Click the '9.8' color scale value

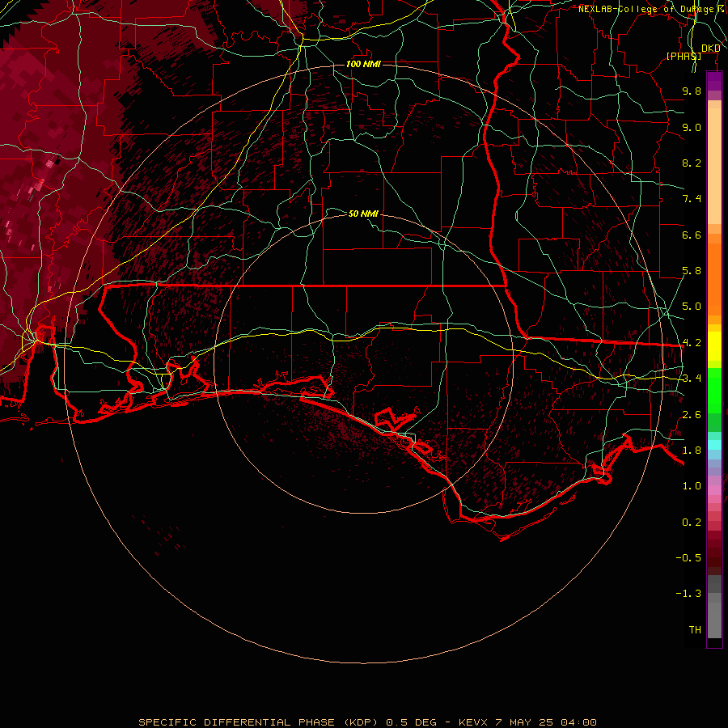(x=692, y=91)
